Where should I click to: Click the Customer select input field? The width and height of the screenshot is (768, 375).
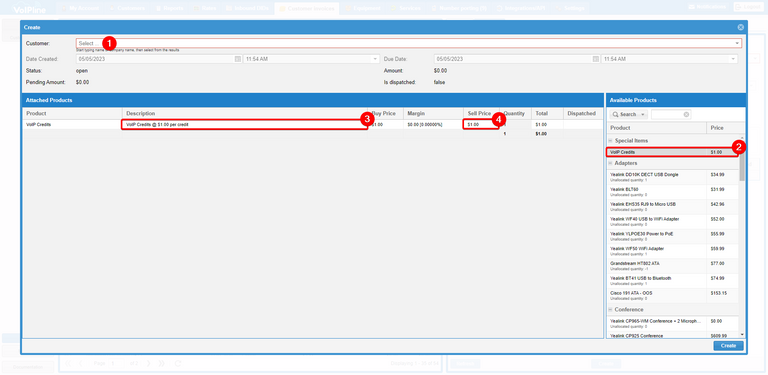point(408,43)
